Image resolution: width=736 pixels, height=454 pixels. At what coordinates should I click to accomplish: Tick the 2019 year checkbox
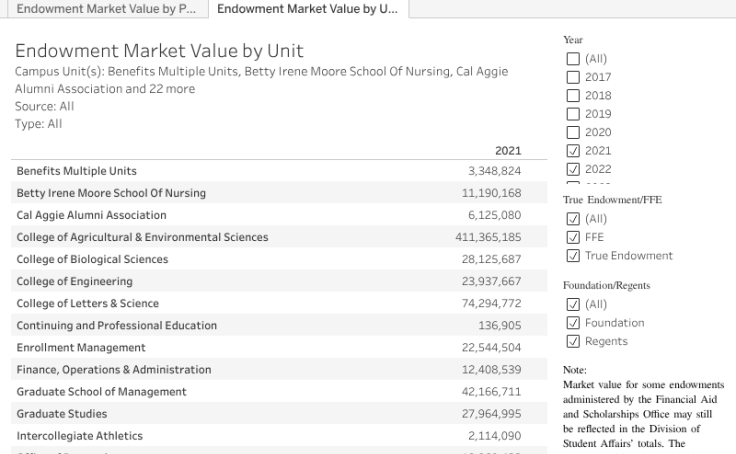coord(572,114)
